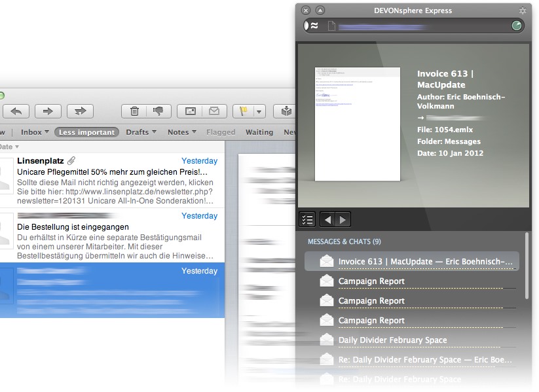Select the third Campaign Report result

click(x=412, y=320)
